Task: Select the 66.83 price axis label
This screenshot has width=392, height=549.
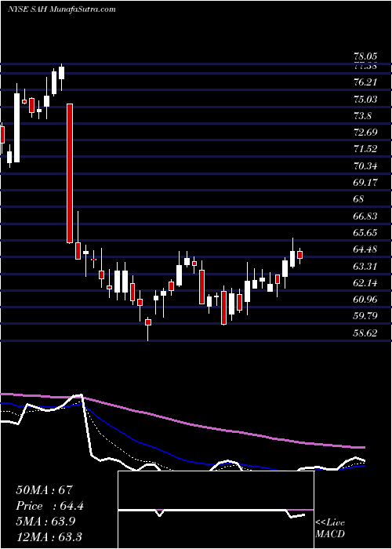Action: pyautogui.click(x=365, y=216)
